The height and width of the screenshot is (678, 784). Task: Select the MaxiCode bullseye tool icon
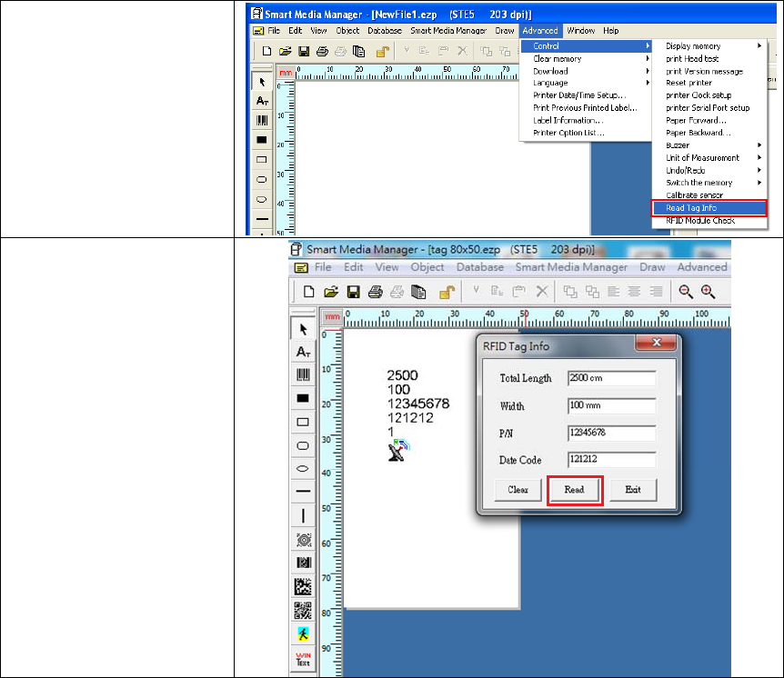pyautogui.click(x=303, y=540)
